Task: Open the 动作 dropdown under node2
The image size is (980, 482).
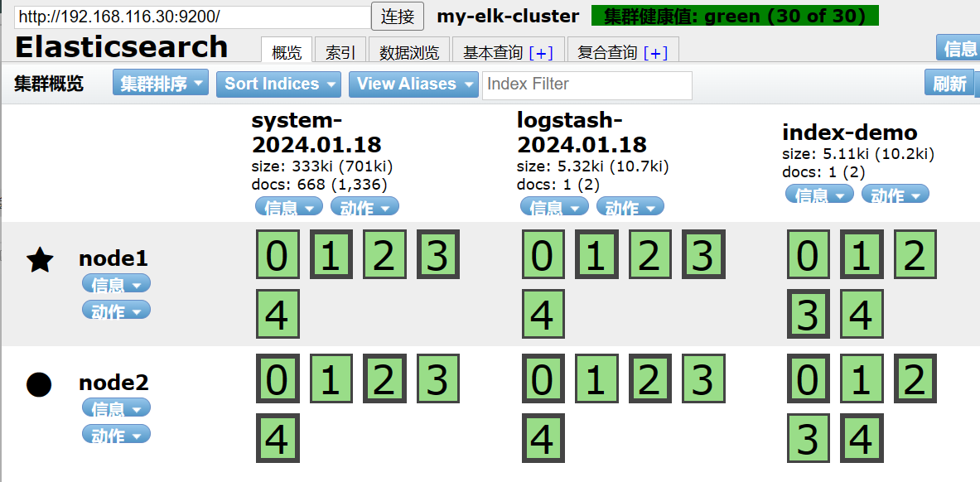Action: (x=116, y=435)
